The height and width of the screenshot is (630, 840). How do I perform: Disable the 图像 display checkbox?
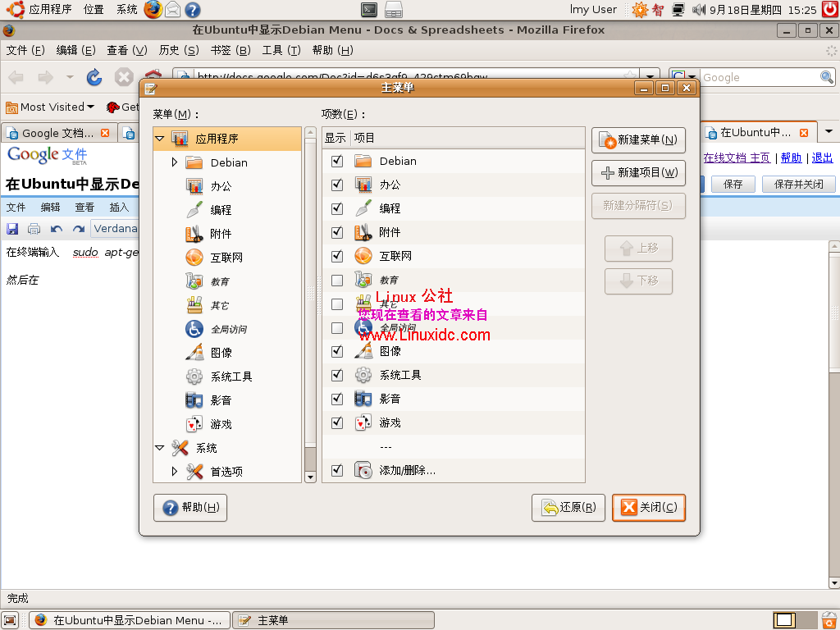pyautogui.click(x=336, y=351)
